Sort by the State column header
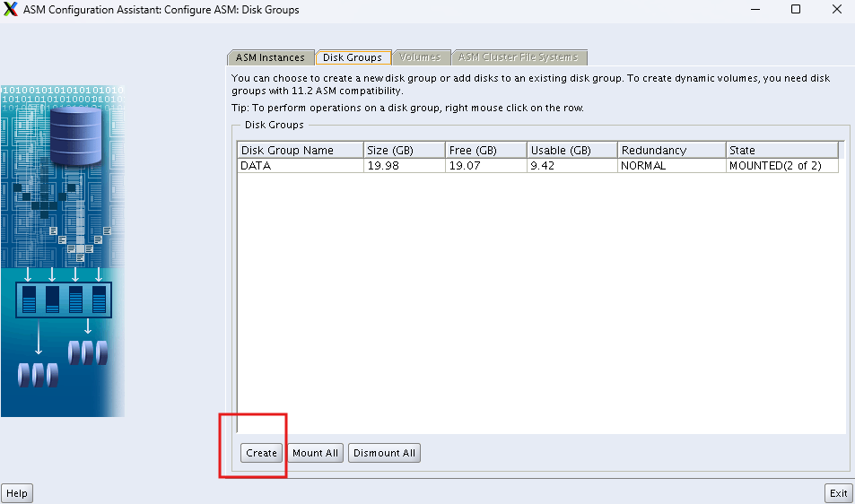 (782, 150)
